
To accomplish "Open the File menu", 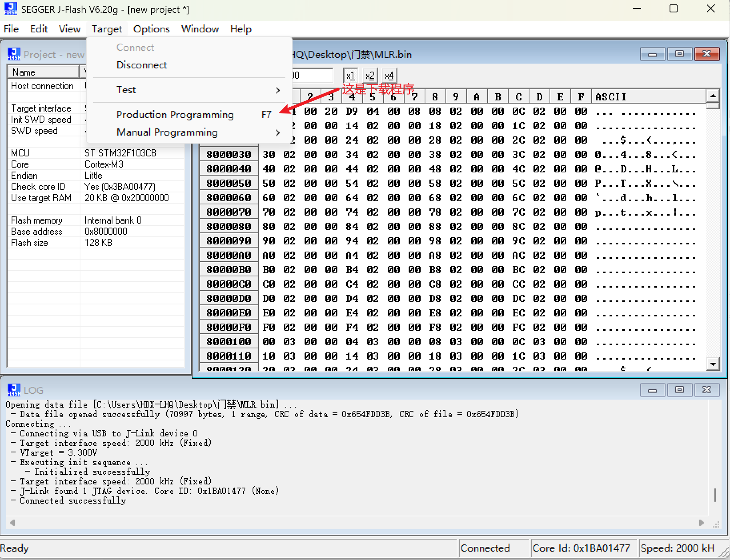I will [11, 29].
